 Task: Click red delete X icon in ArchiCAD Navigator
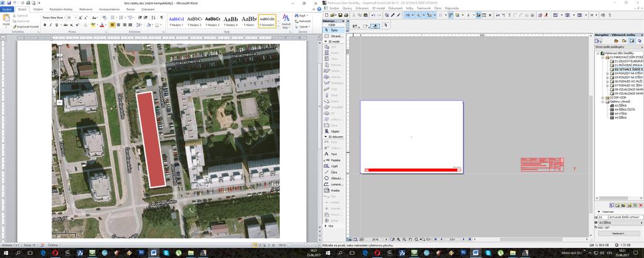coord(641,205)
